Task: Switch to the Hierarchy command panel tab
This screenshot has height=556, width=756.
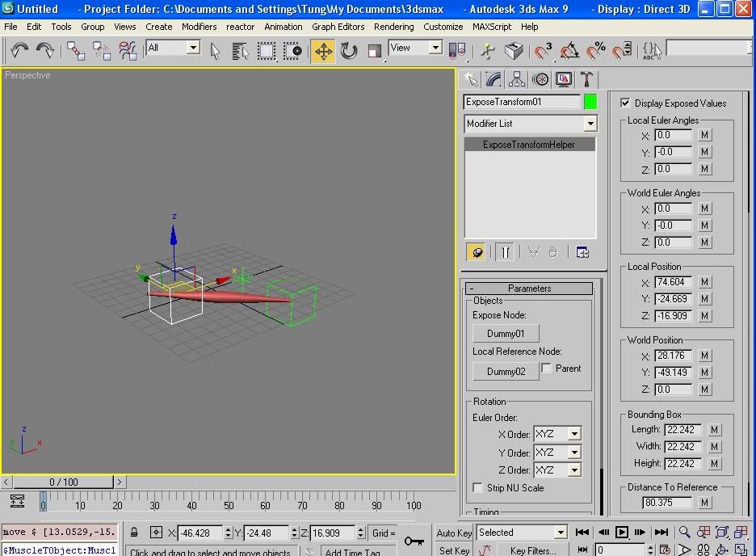Action: [x=516, y=79]
